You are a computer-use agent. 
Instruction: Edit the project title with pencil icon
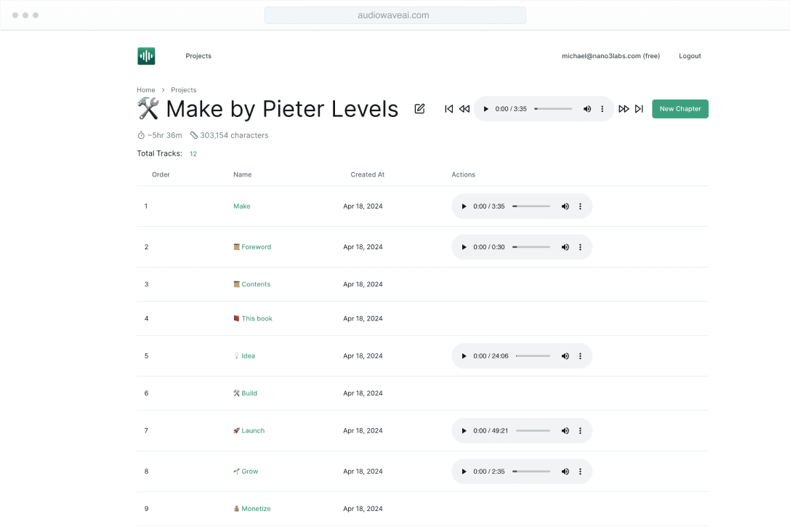point(419,109)
